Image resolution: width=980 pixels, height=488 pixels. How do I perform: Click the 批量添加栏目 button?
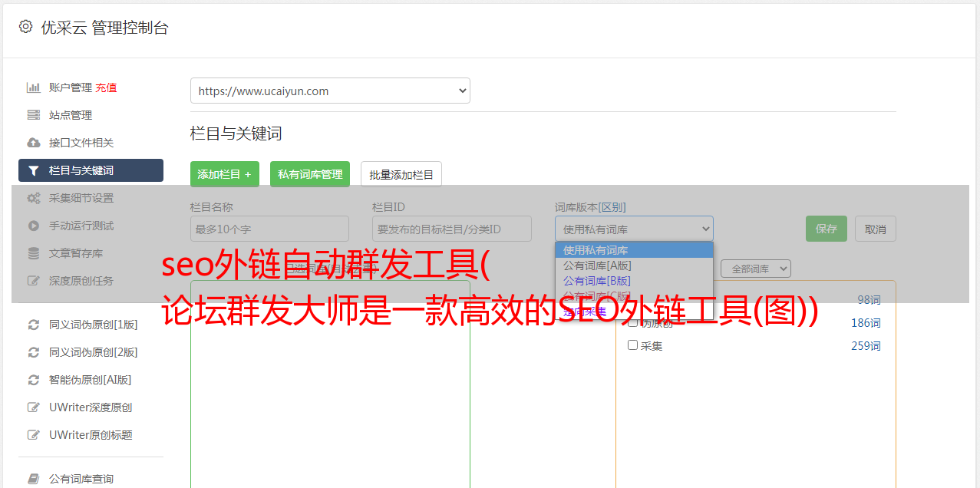coord(401,174)
